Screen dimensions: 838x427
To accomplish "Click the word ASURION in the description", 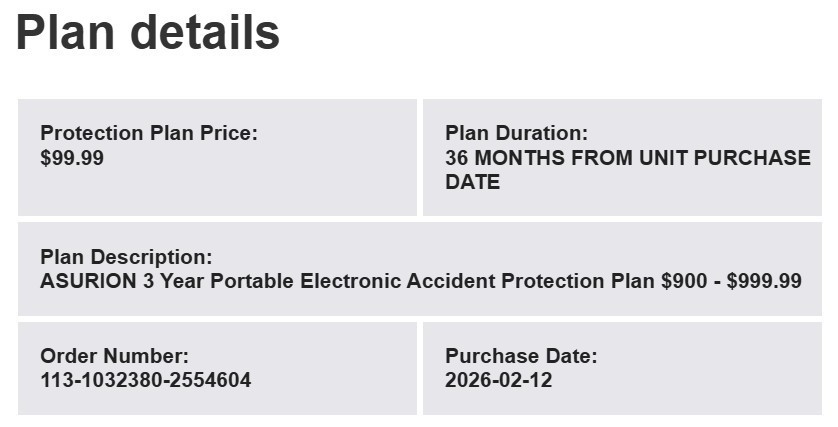I will [87, 281].
